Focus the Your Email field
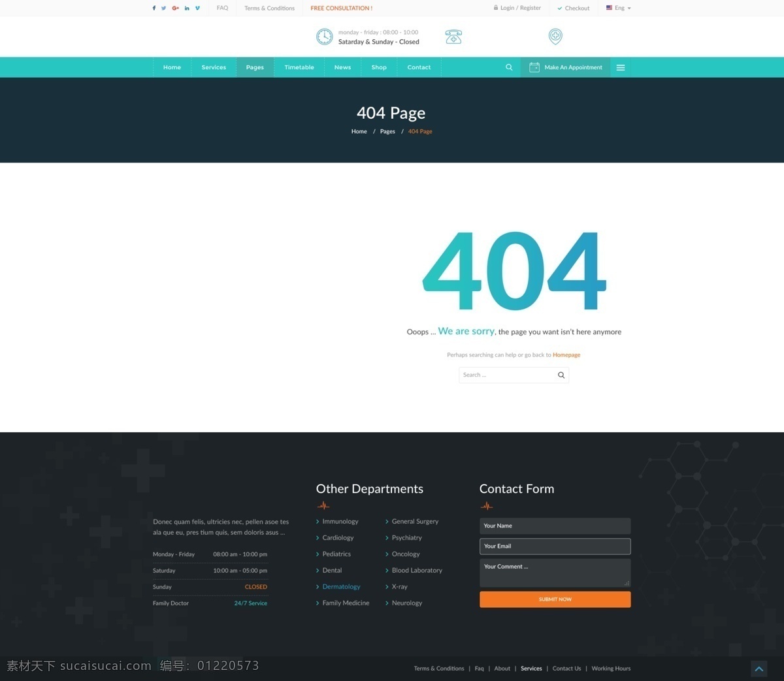 555,546
